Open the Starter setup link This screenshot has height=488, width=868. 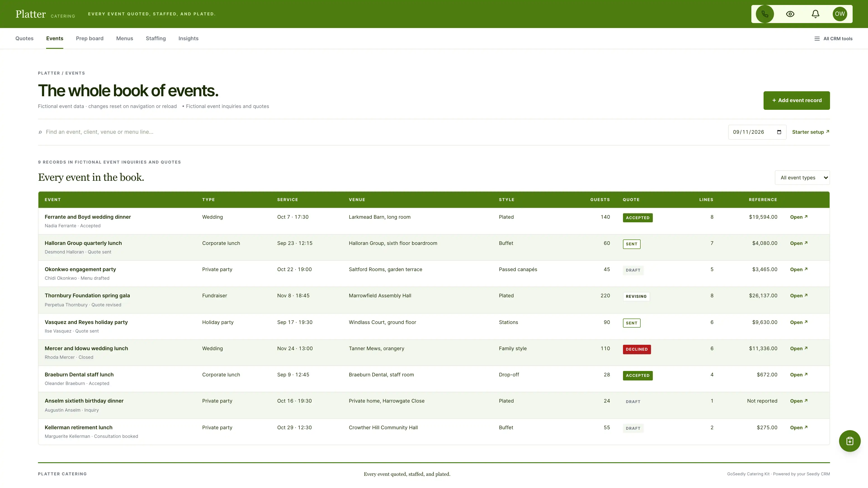tap(810, 132)
